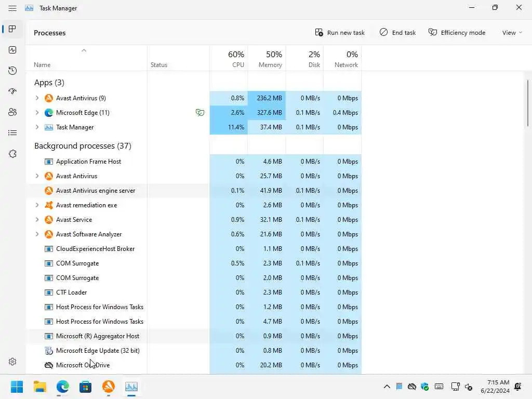Expand the Microsoft Edge (11) group
Screen dimensions: 532x399
coord(37,113)
